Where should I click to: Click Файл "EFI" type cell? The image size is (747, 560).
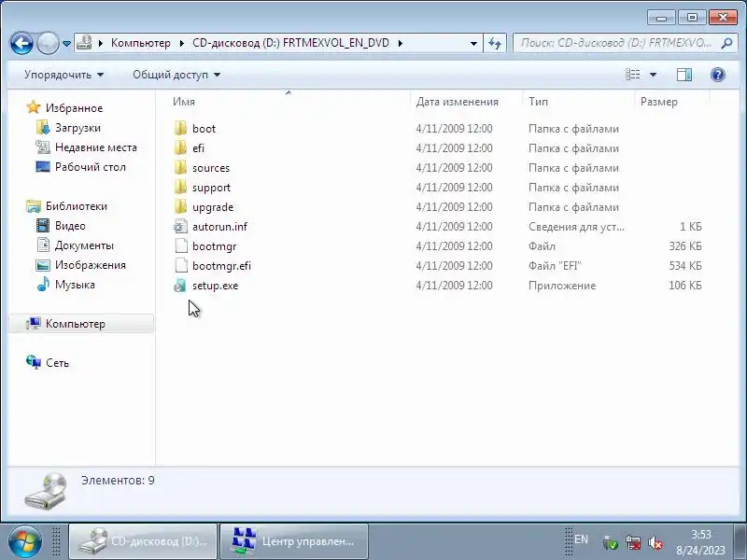(555, 266)
